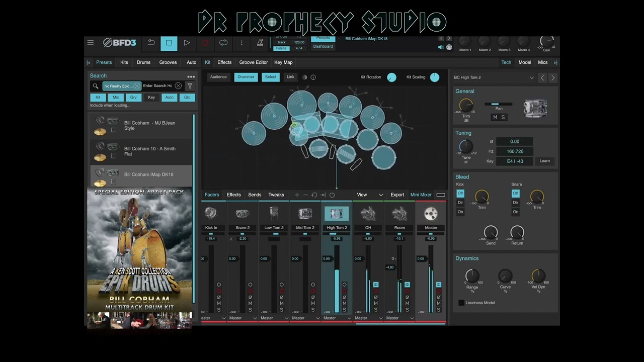Toggle loop mode in the transport bar

pyautogui.click(x=223, y=43)
